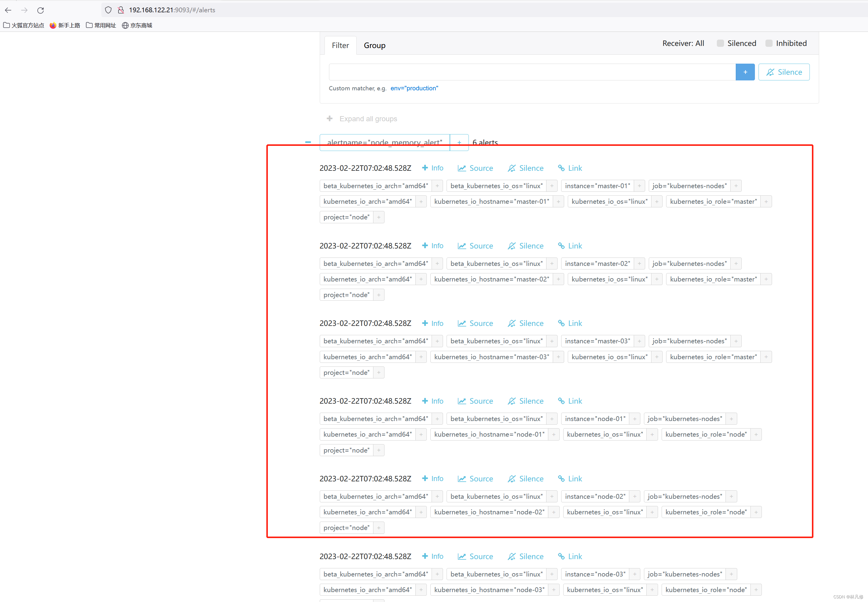Click the "6 alerts" count text
Screen dimensions: 868x602
[x=485, y=143]
